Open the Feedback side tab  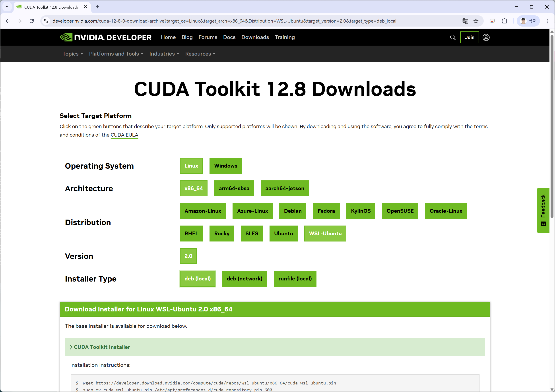543,210
